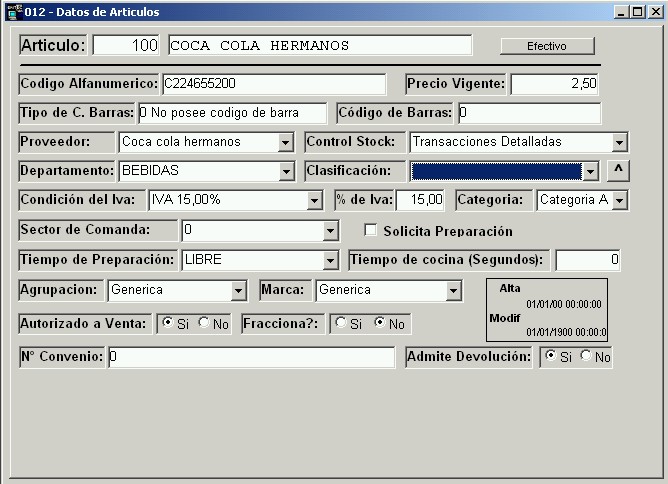This screenshot has height=484, width=668.
Task: Click the Efectivo button
Action: [547, 46]
